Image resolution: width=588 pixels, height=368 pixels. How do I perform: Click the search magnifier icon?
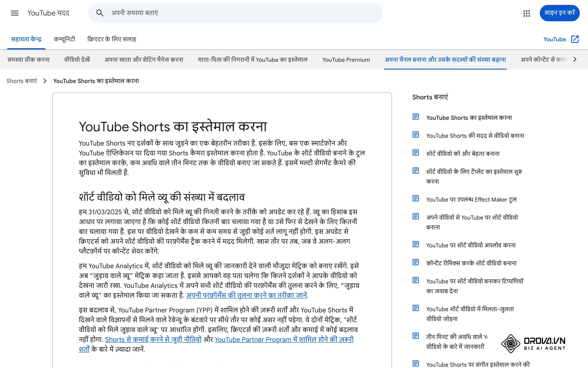[x=100, y=13]
